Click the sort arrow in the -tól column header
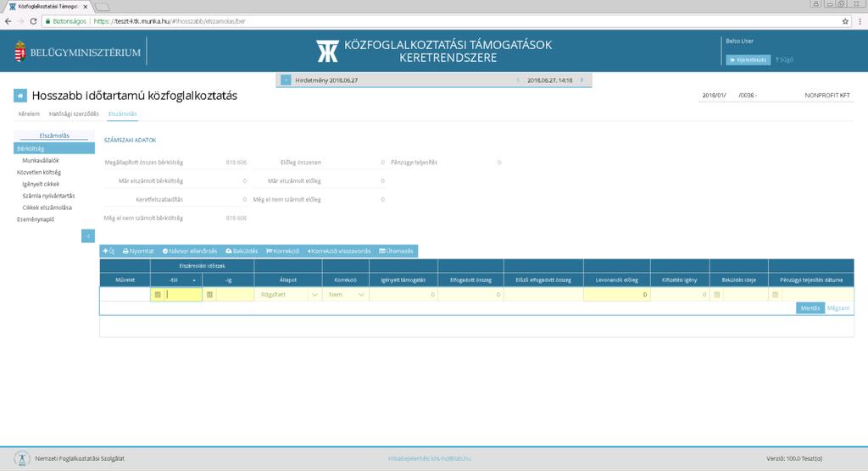Viewport: 868px width, 471px height. coord(194,280)
